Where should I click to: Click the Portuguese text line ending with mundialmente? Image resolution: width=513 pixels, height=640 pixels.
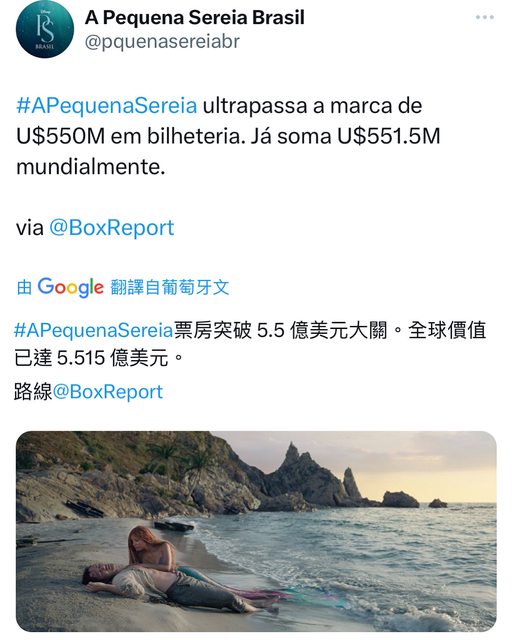(91, 167)
